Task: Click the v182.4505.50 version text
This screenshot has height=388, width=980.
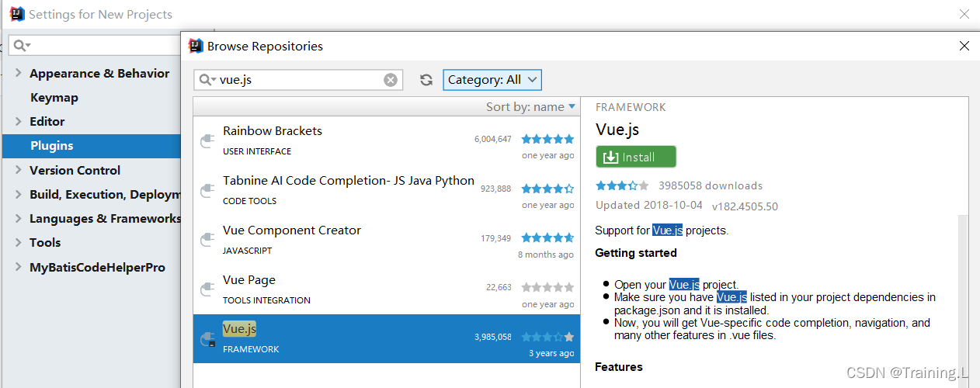Action: pos(745,206)
